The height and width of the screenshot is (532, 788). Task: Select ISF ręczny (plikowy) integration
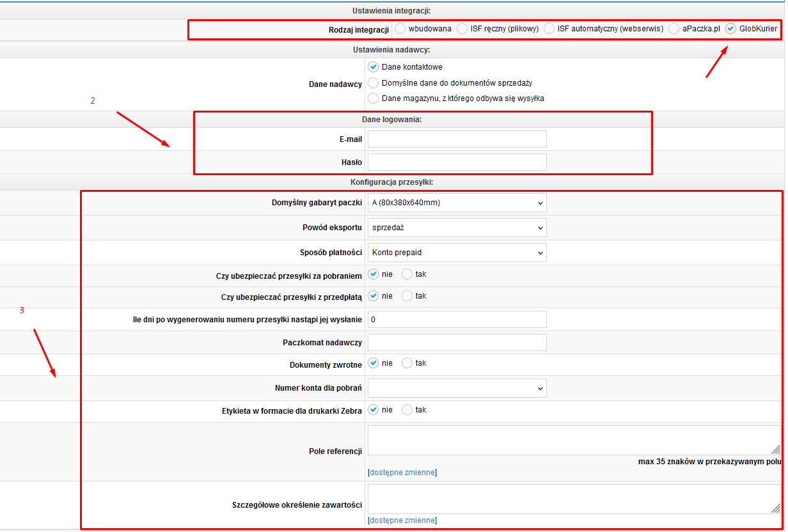coord(462,29)
